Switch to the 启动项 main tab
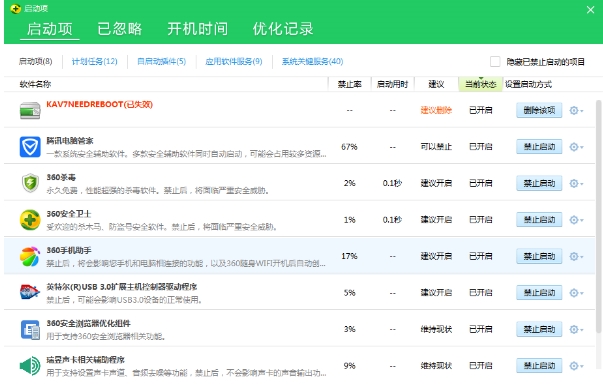This screenshot has width=603, height=384. [50, 29]
